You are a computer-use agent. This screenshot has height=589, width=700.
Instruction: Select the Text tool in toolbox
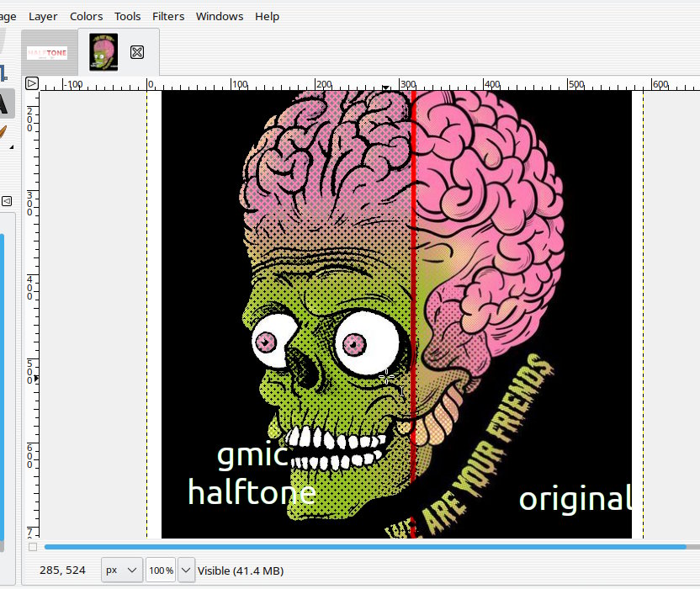pyautogui.click(x=4, y=104)
